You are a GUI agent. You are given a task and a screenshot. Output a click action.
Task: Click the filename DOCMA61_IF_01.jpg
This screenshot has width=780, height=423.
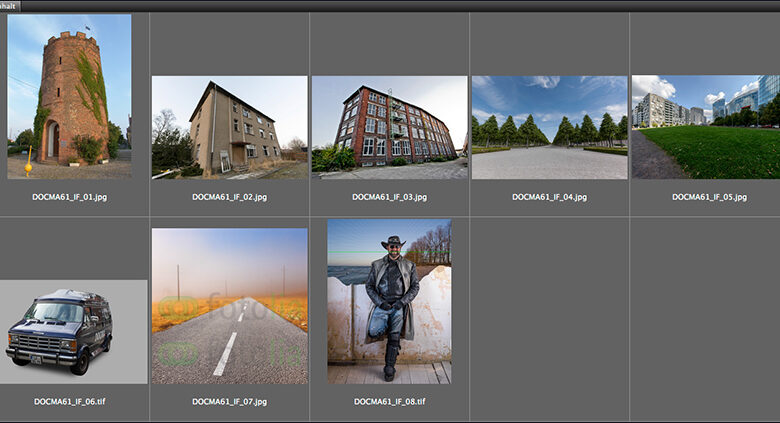click(70, 197)
